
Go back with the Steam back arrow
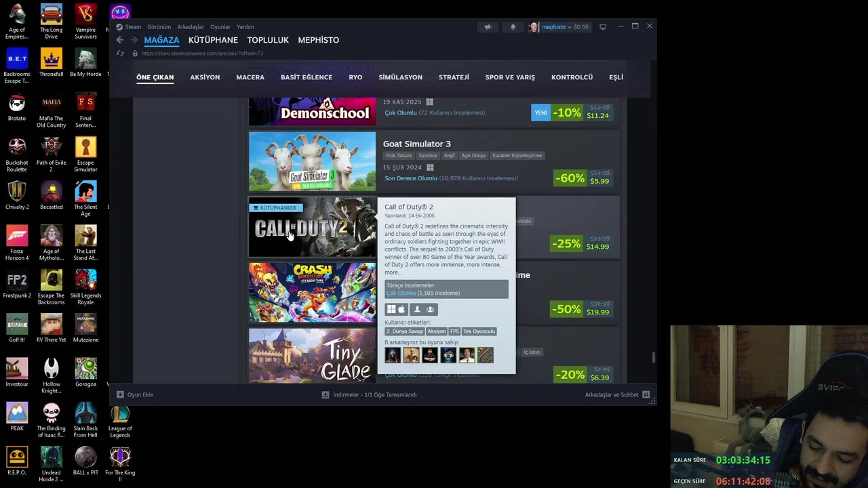[x=120, y=40]
